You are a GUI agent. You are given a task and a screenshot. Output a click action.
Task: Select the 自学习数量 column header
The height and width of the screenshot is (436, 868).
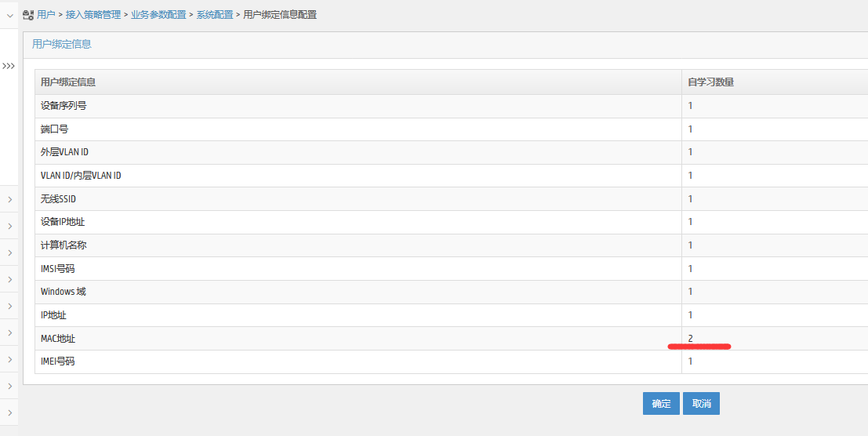tap(710, 82)
